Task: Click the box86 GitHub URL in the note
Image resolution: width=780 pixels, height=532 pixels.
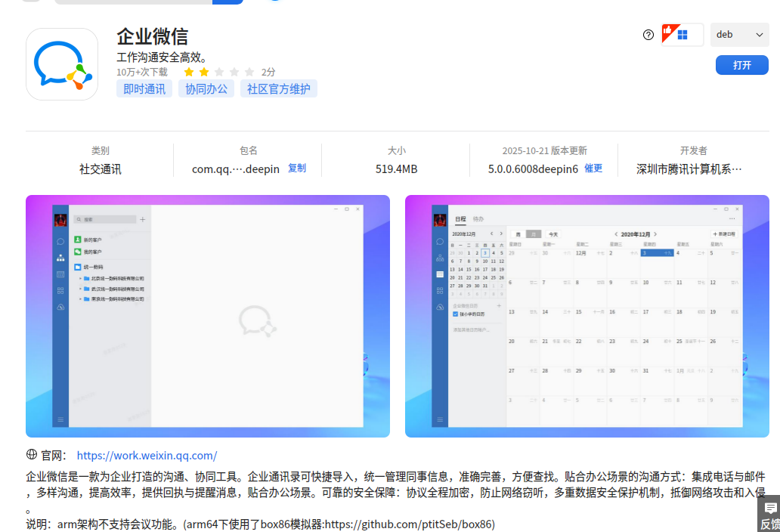Action: click(x=408, y=524)
